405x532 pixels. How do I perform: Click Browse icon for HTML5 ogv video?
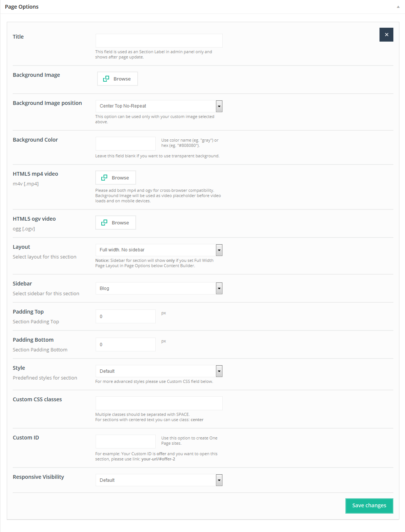tap(104, 223)
